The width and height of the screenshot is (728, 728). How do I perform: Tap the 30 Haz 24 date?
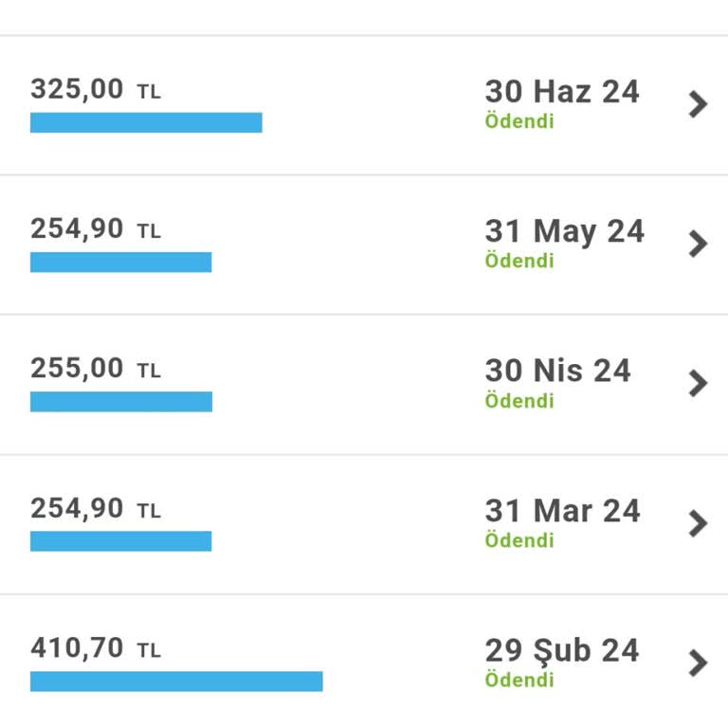pos(562,92)
